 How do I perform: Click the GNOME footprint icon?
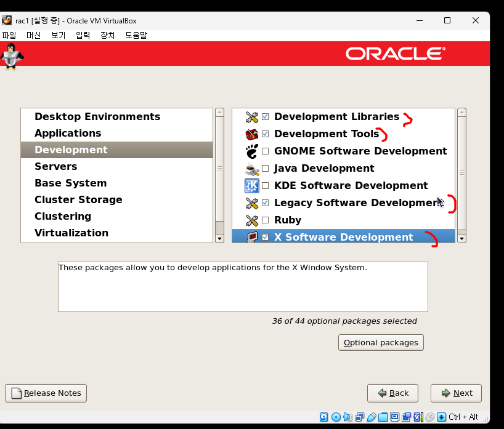(251, 151)
